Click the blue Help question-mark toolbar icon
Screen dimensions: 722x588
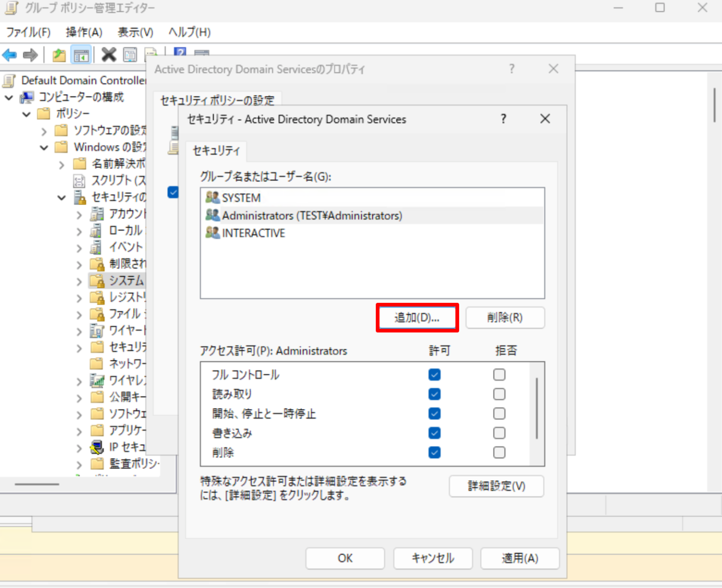point(180,52)
